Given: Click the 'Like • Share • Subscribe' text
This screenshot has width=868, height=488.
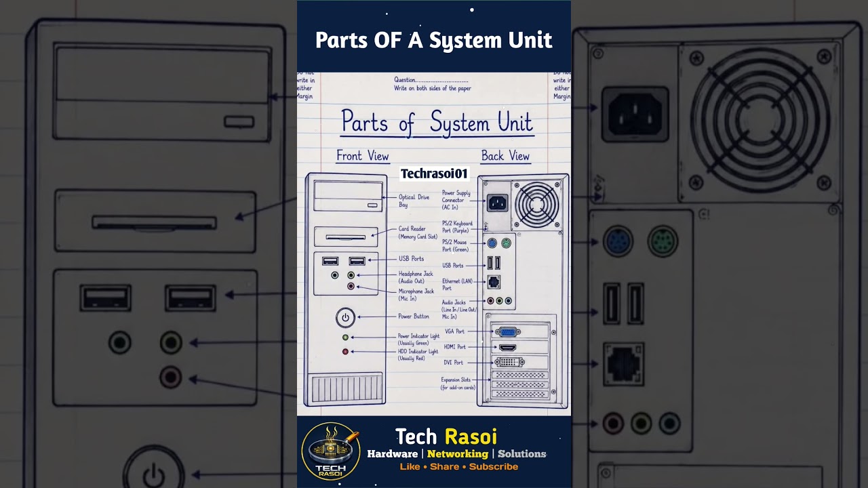Looking at the screenshot, I should click(x=459, y=466).
